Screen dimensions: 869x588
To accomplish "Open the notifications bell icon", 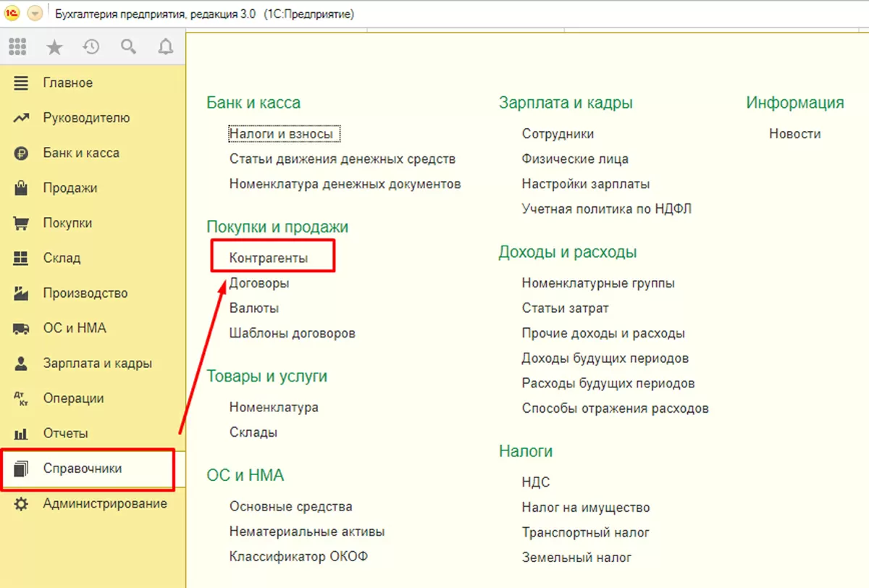I will tap(165, 48).
